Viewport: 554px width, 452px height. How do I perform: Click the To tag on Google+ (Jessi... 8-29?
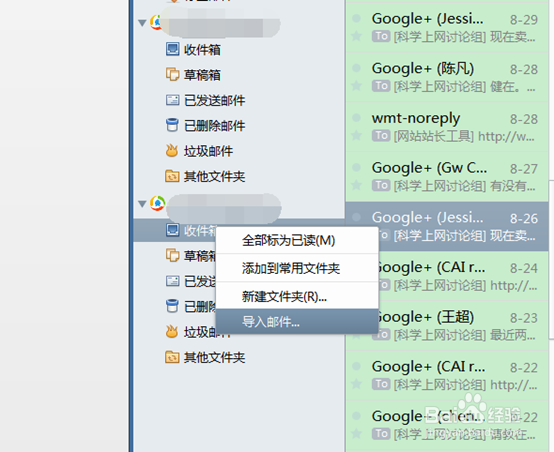pos(381,36)
